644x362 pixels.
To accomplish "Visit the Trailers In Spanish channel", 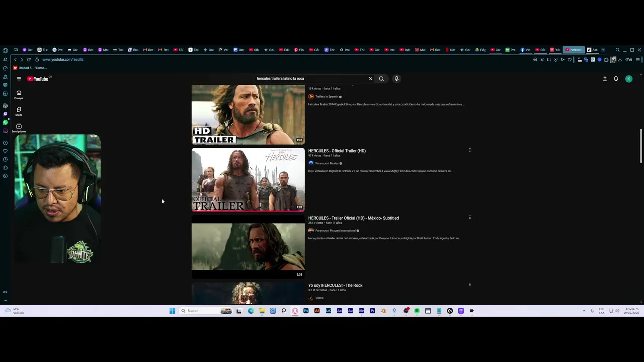I will coord(327,97).
